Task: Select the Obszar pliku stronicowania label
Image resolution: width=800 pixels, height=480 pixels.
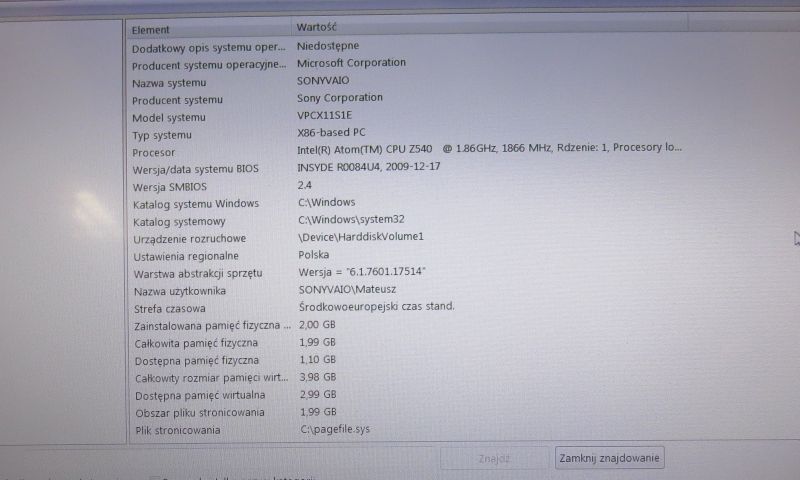Action: tap(200, 413)
